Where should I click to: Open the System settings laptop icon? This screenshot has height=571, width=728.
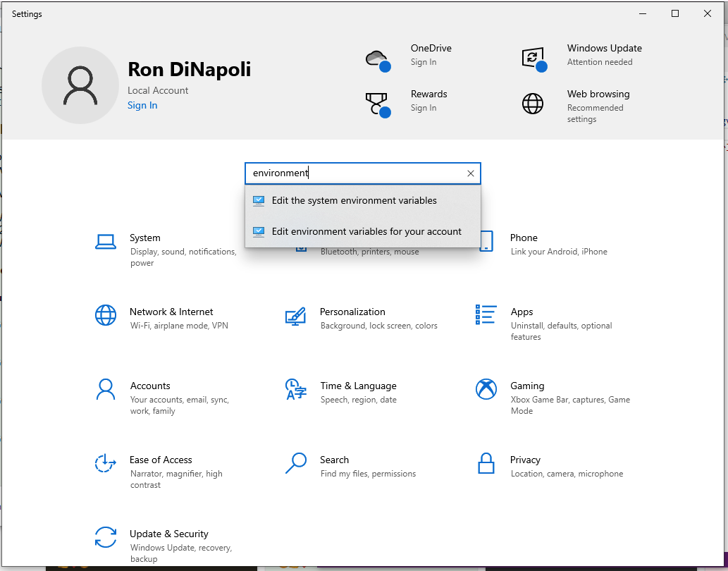click(106, 242)
